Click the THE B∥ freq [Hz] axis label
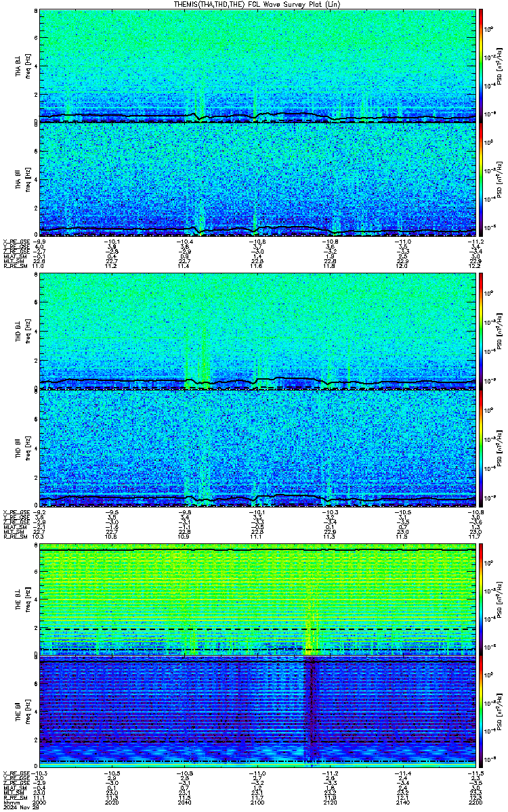The width and height of the screenshot is (508, 812). (27, 712)
